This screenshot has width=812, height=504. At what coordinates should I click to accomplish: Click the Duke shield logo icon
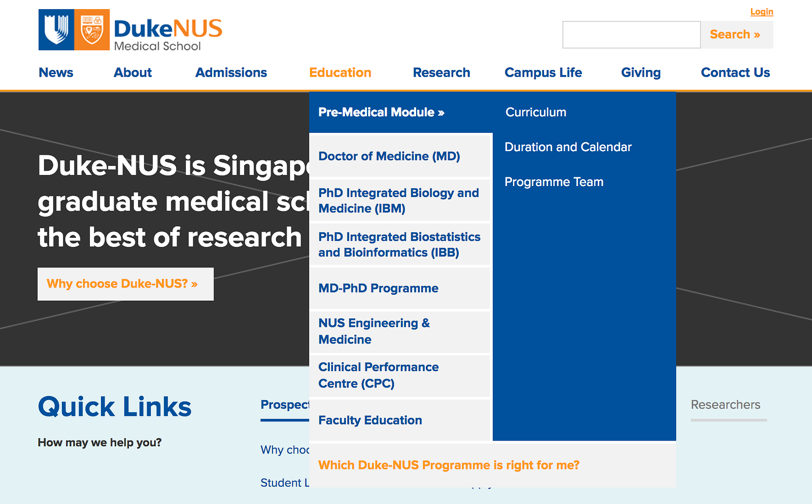click(x=56, y=30)
